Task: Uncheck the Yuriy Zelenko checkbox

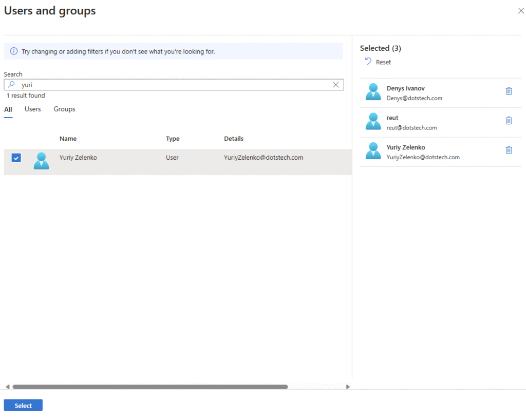Action: 16,158
